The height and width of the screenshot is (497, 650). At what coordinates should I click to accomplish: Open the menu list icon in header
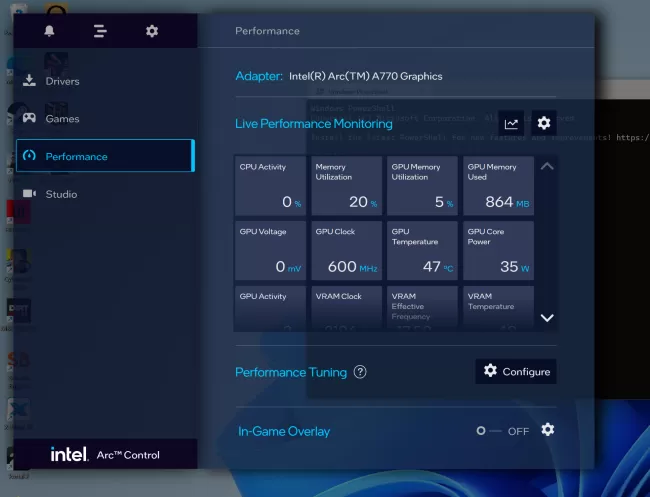point(100,31)
